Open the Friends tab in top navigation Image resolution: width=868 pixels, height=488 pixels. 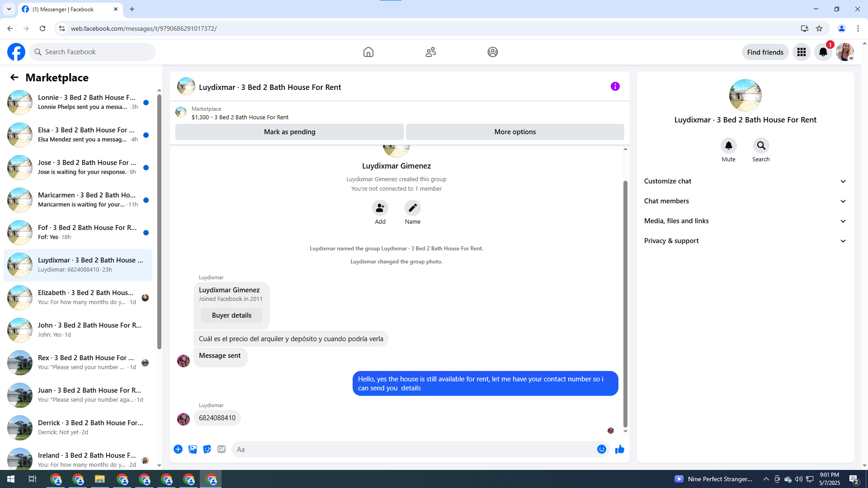coord(430,52)
